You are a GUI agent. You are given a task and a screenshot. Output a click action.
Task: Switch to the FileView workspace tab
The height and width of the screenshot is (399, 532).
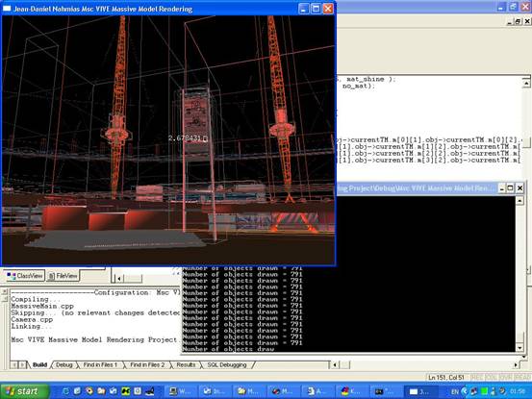pos(63,276)
